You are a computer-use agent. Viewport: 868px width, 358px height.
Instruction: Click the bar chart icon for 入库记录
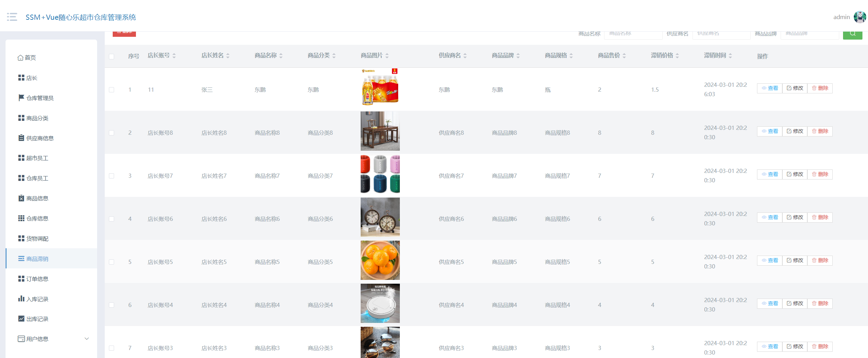21,299
